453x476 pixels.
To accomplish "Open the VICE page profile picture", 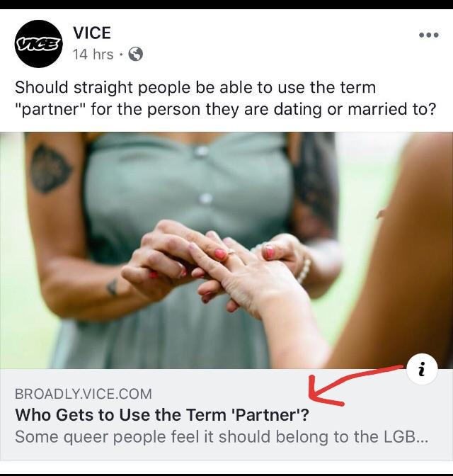I will coord(38,44).
